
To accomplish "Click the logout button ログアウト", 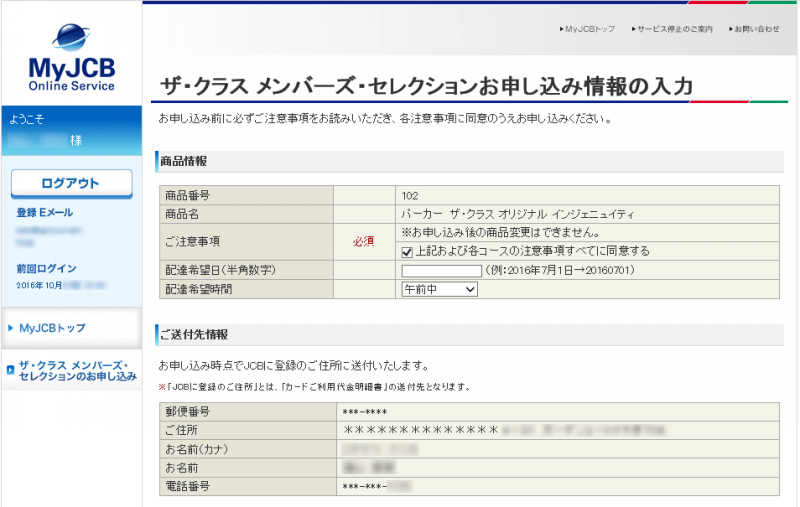I will click(71, 183).
